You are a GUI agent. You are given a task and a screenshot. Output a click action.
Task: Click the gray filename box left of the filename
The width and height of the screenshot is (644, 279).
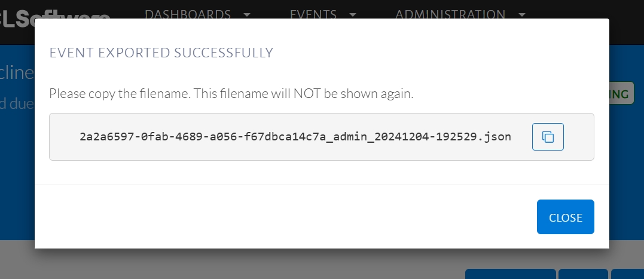point(63,137)
